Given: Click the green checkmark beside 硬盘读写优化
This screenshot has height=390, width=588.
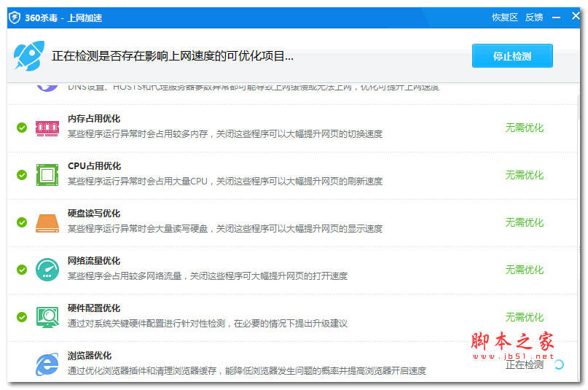Looking at the screenshot, I should tap(22, 222).
